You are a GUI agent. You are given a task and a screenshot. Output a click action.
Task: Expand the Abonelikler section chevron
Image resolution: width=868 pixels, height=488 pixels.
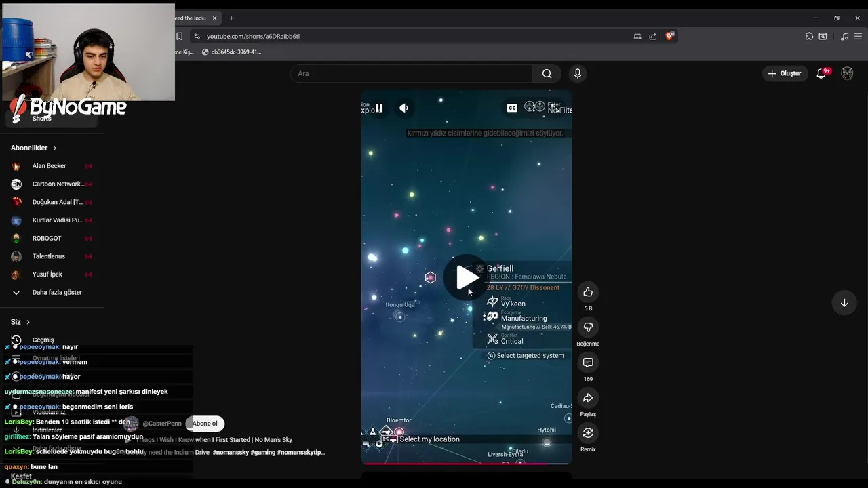[55, 148]
